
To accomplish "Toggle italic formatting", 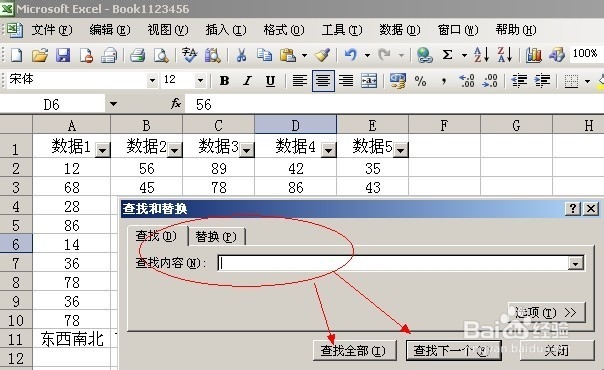I will tap(247, 81).
